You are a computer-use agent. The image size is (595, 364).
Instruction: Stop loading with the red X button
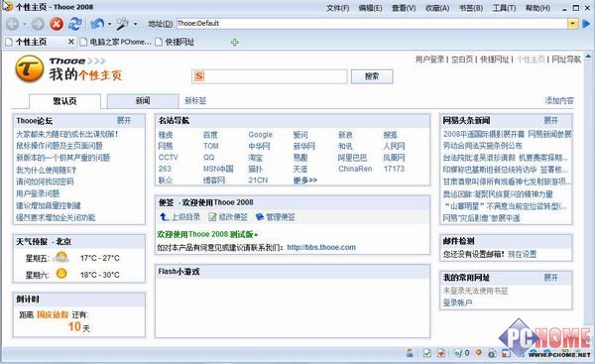click(x=57, y=24)
